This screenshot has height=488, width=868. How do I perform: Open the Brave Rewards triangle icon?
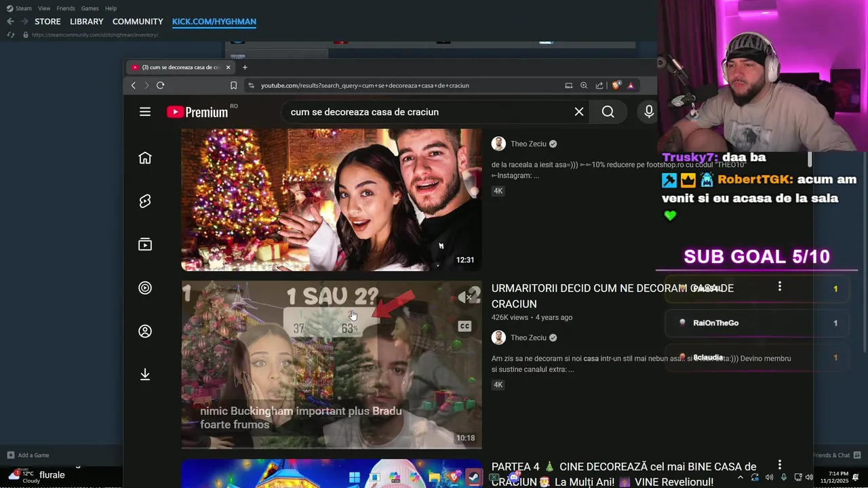(x=631, y=85)
